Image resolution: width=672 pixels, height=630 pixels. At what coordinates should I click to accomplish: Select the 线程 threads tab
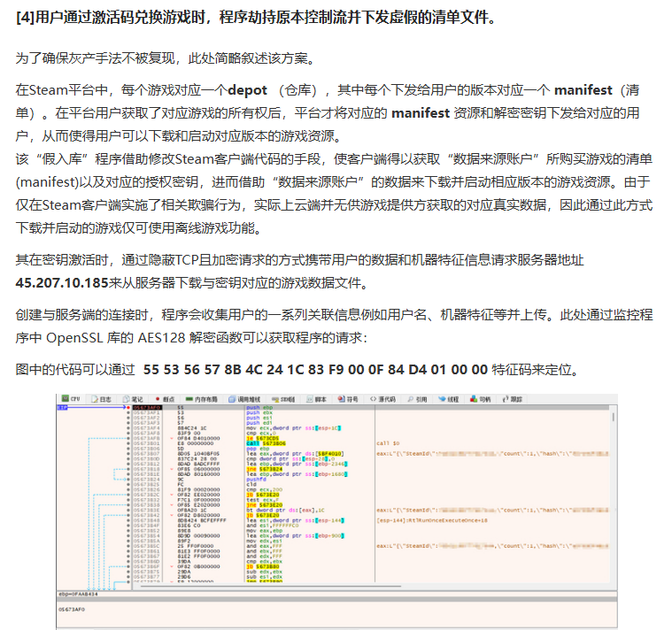pyautogui.click(x=449, y=399)
